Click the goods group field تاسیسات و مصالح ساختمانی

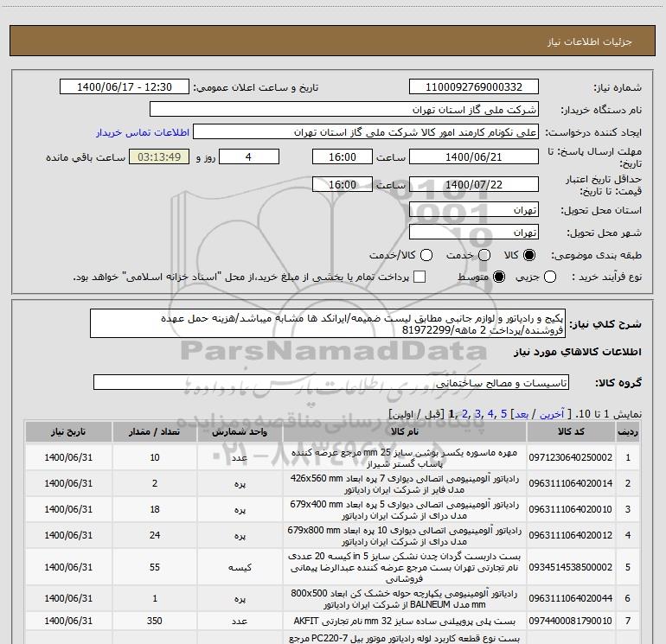331,382
